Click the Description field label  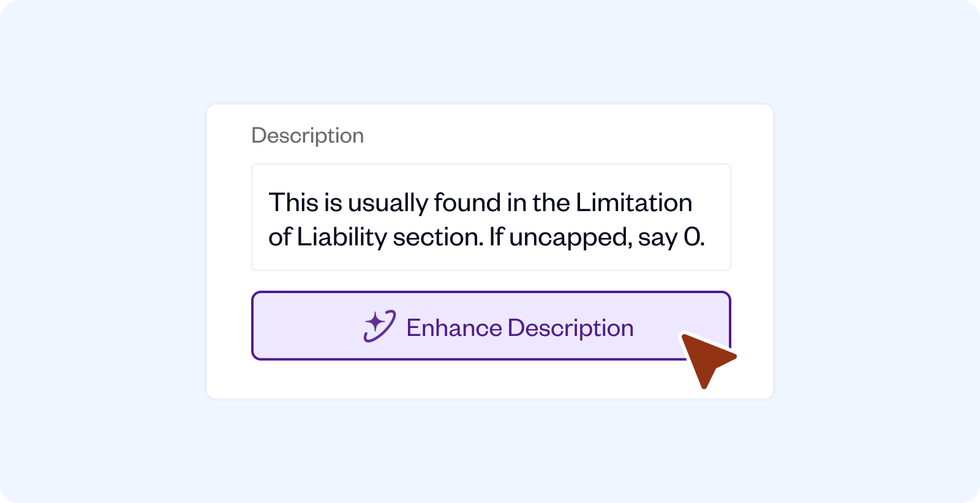click(x=308, y=135)
